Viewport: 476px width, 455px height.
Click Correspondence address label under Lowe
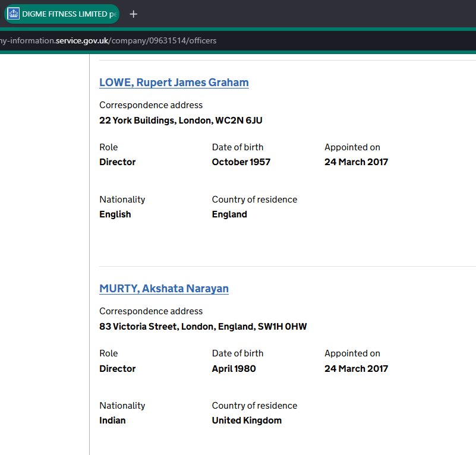(x=151, y=105)
